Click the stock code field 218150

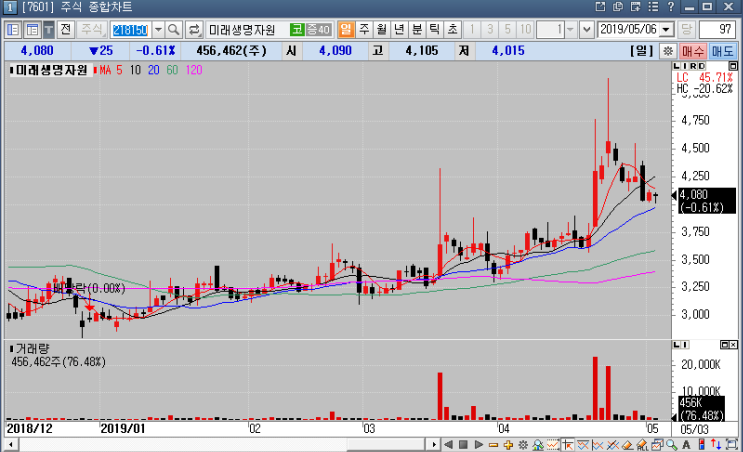(x=130, y=30)
